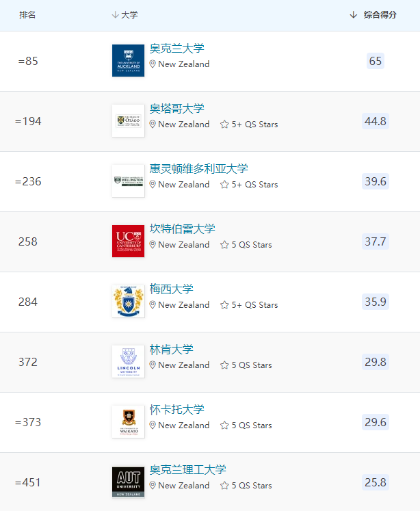Click the University of Otago logo
The width and height of the screenshot is (420, 511).
128,121
